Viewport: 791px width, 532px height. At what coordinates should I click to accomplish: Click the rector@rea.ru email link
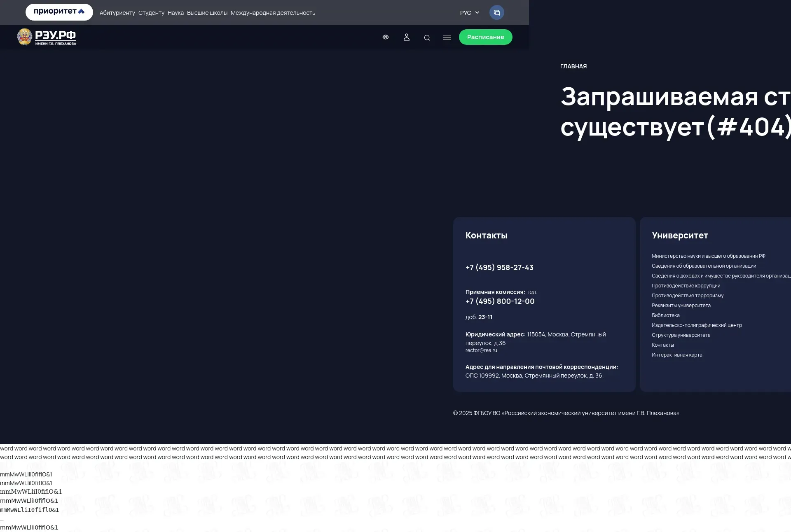481,350
